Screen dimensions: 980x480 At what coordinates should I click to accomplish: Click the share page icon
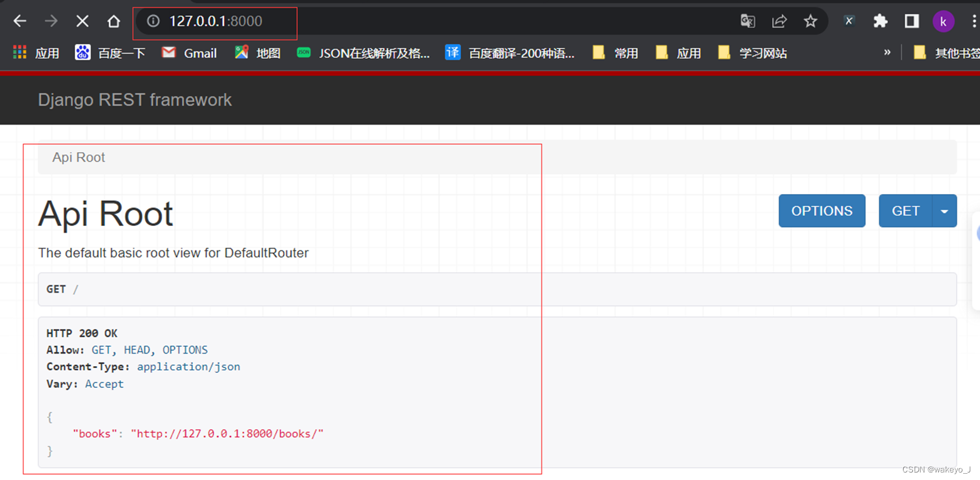779,21
